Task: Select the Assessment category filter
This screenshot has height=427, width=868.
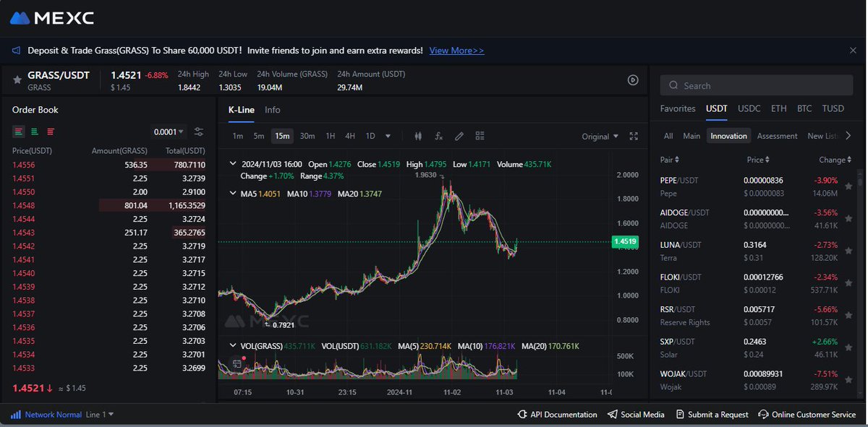Action: 777,136
